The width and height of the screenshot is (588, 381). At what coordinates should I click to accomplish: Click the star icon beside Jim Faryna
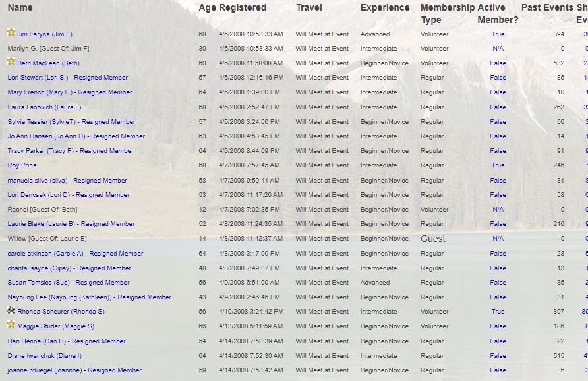(x=11, y=32)
